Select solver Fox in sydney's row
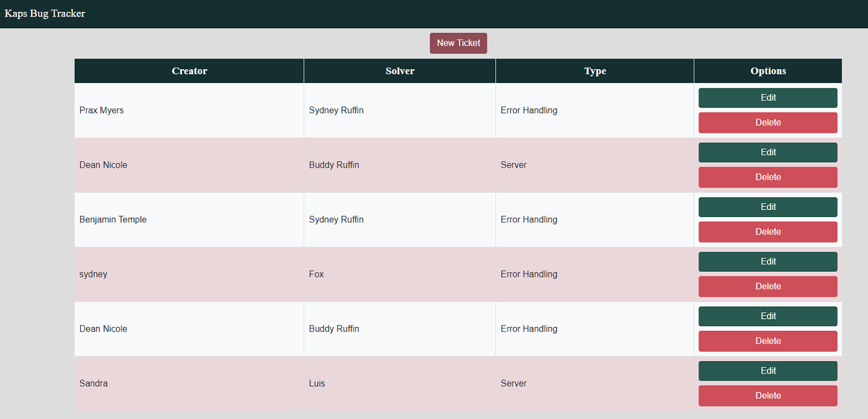Image resolution: width=868 pixels, height=419 pixels. (315, 274)
